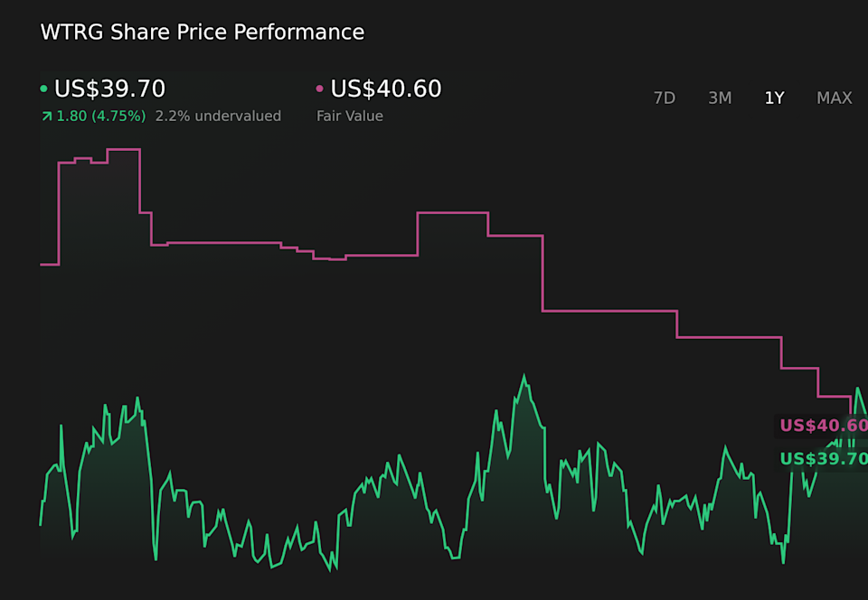Viewport: 868px width, 600px height.
Task: Switch to the 3M time range
Action: (x=720, y=98)
